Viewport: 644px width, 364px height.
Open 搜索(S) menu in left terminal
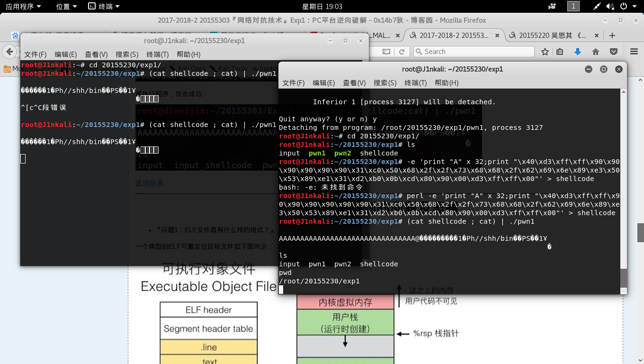127,55
